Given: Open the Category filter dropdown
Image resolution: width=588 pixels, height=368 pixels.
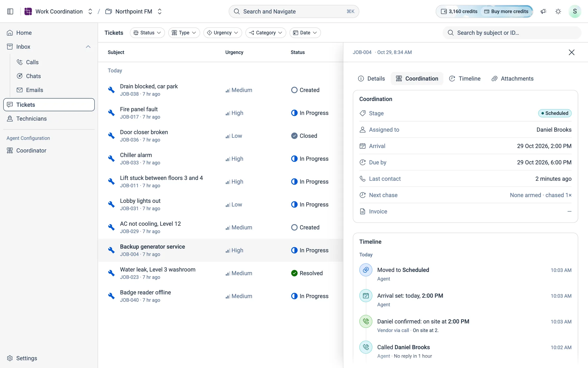Looking at the screenshot, I should point(266,33).
